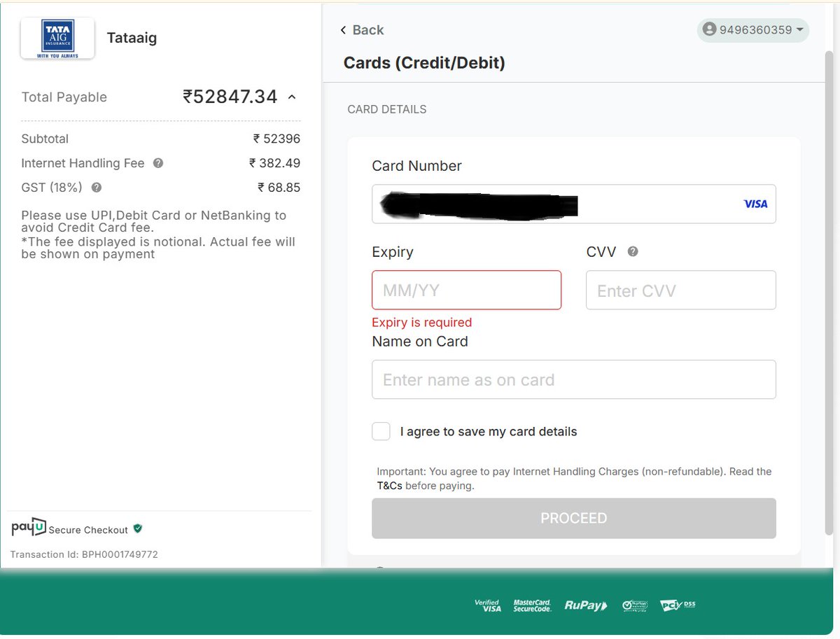Click the Expiry MM/YY field
Image resolution: width=840 pixels, height=639 pixels.
click(466, 290)
